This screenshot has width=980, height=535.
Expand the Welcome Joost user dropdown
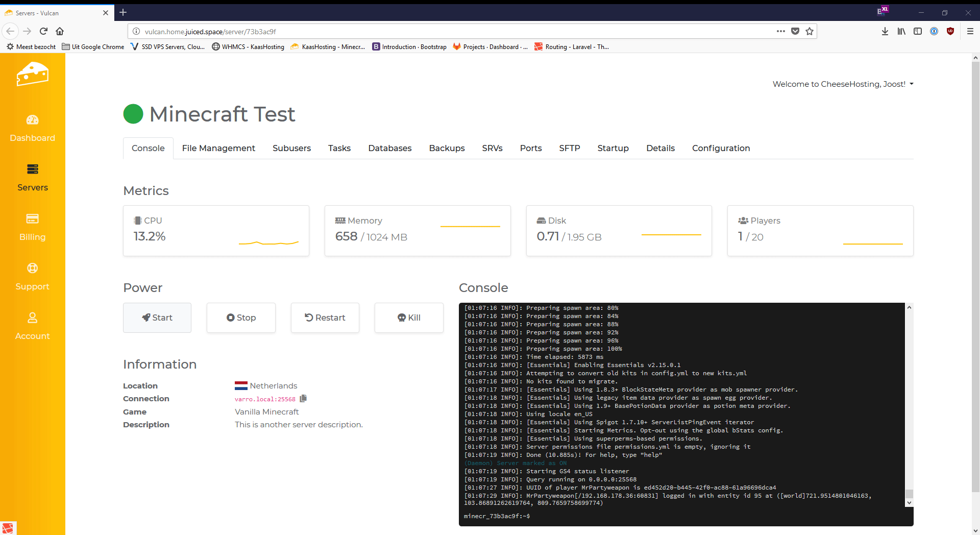click(843, 84)
